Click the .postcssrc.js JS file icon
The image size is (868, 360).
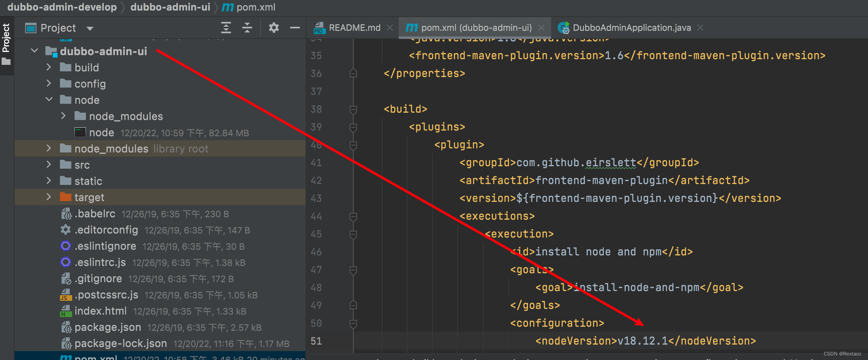[66, 295]
